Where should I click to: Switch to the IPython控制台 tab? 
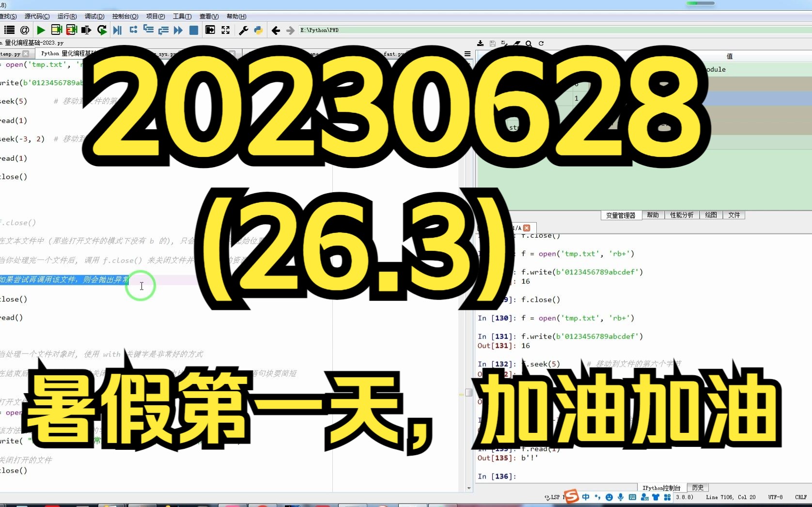coord(661,488)
